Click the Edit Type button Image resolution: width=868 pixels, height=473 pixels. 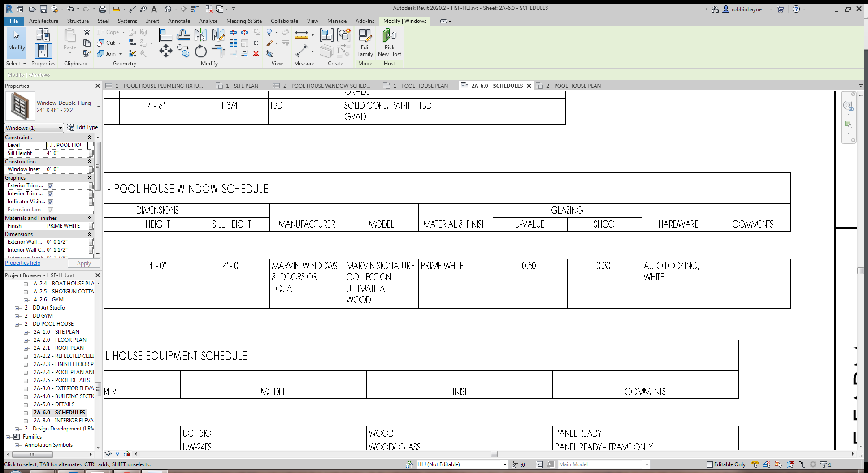point(82,127)
